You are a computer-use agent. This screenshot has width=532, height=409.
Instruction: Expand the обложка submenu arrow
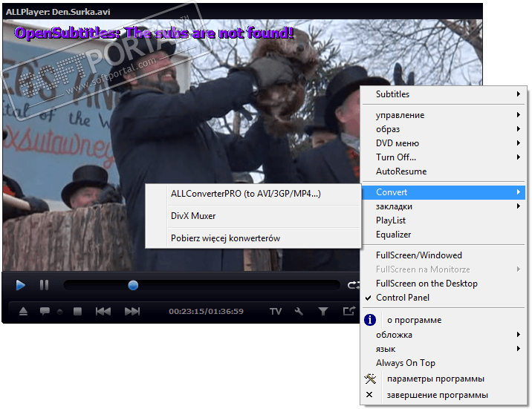pyautogui.click(x=518, y=335)
